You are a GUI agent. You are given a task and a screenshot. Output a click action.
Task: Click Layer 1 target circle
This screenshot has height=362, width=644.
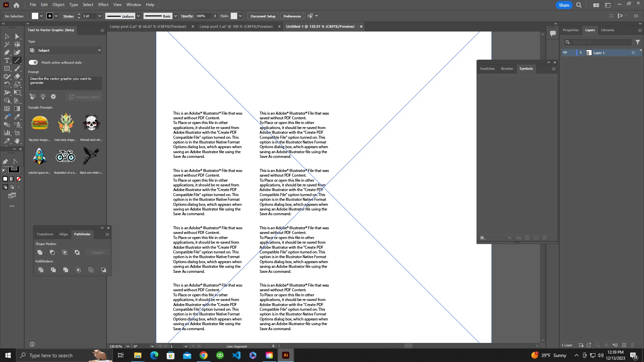[633, 53]
